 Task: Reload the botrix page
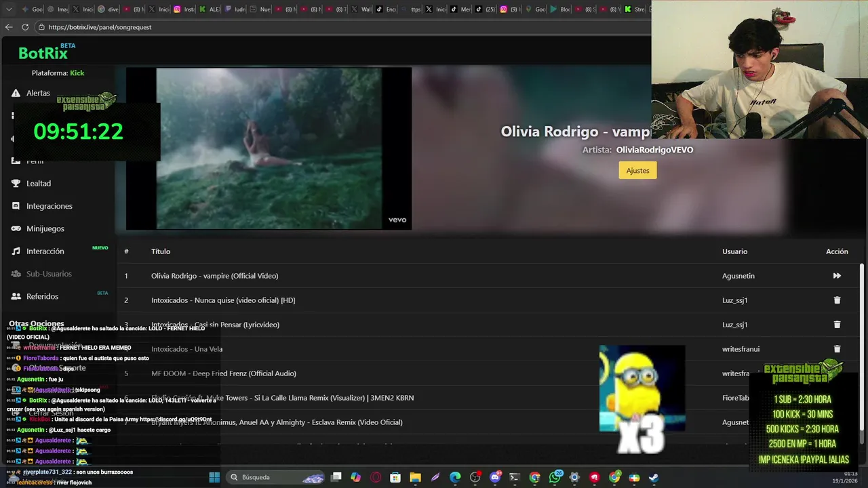pos(25,27)
